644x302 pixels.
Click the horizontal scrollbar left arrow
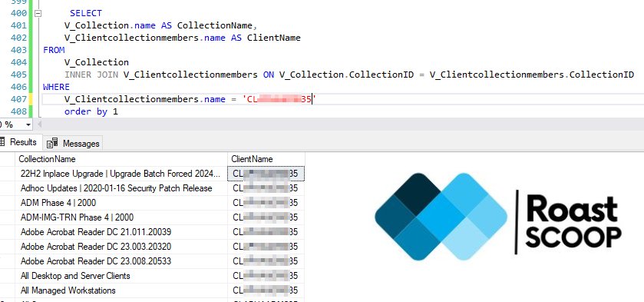point(39,124)
